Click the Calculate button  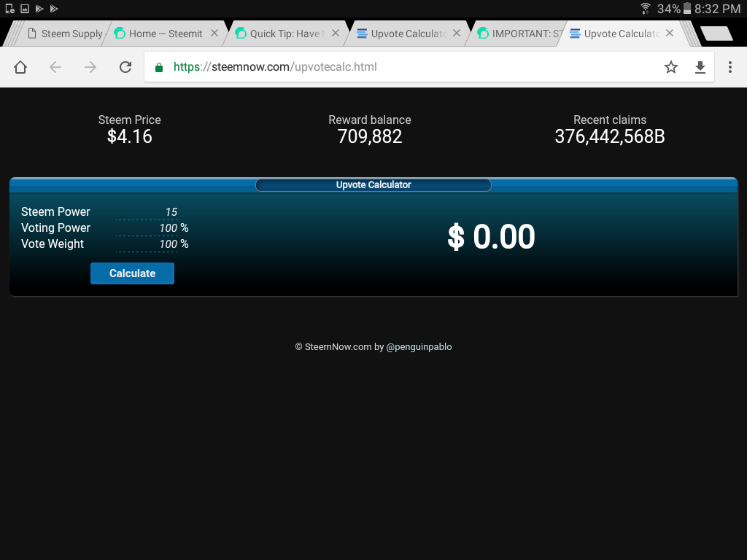click(x=133, y=273)
